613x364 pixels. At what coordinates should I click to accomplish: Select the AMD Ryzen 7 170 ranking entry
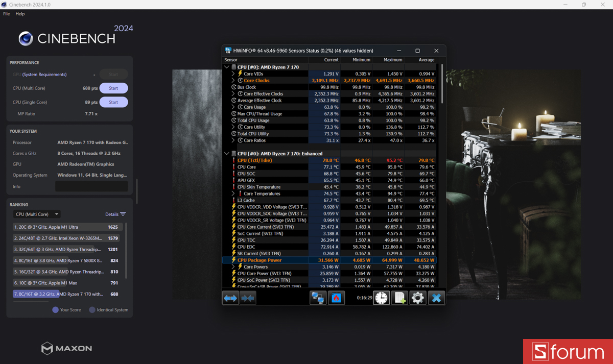(x=66, y=294)
